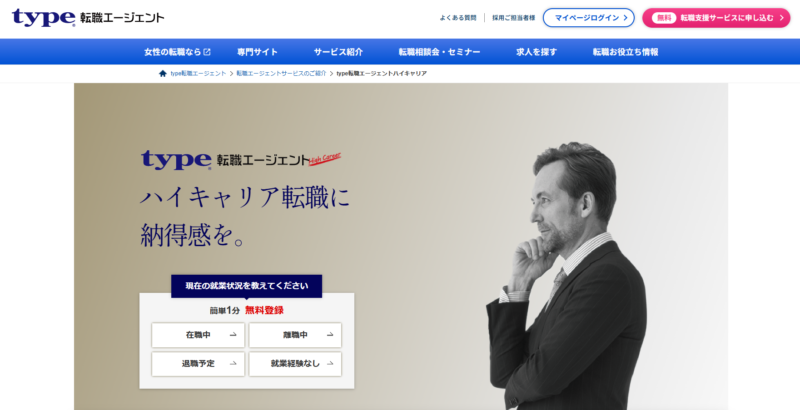Open the 転職相談会・セミナー menu
800x410 pixels.
pyautogui.click(x=439, y=52)
